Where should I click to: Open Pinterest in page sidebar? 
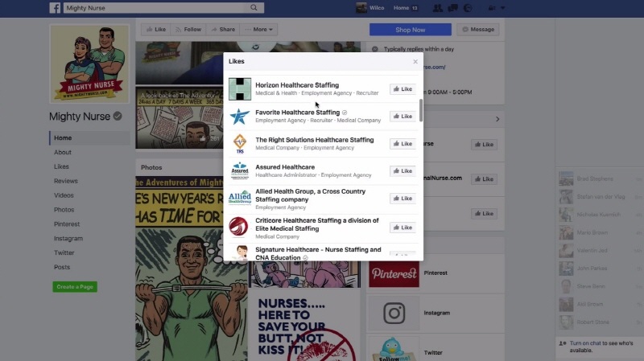pos(67,224)
